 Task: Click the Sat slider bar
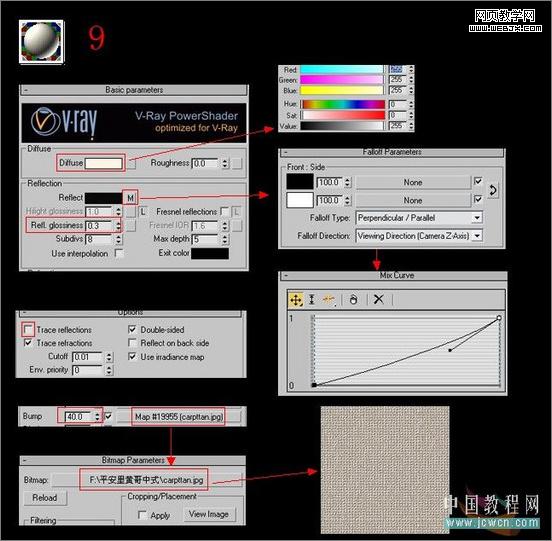(x=343, y=115)
